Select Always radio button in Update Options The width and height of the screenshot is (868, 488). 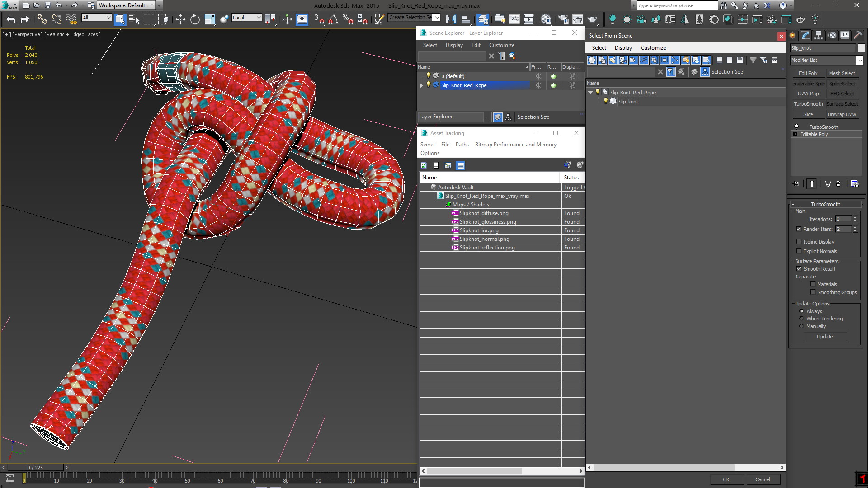tap(801, 310)
